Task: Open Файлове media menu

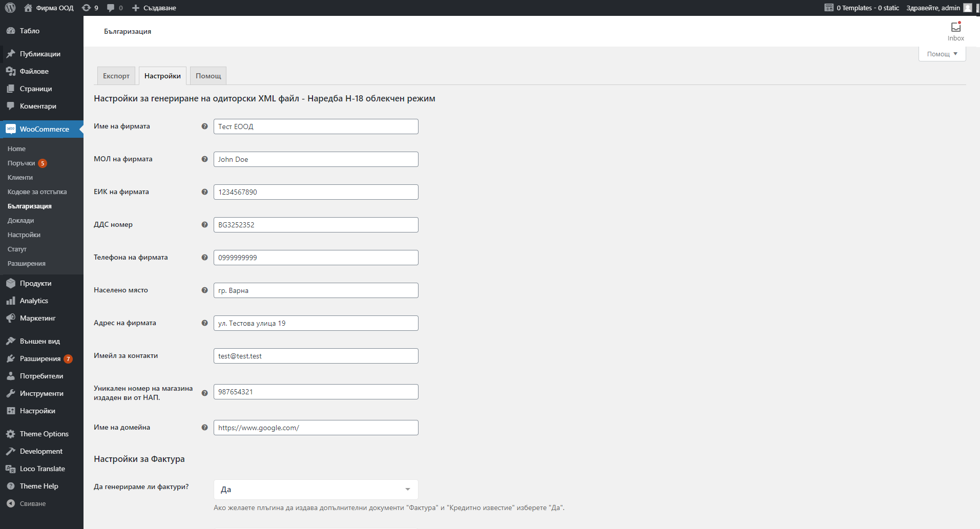Action: tap(41, 71)
